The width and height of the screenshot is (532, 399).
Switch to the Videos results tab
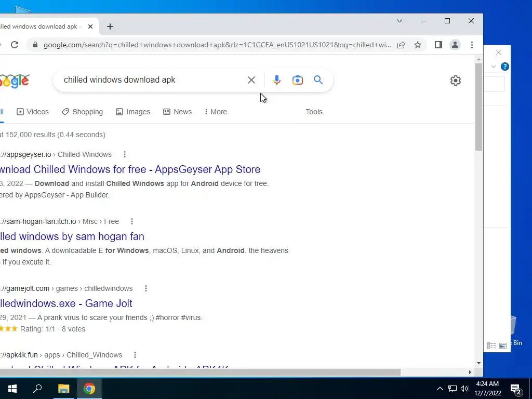coord(33,112)
